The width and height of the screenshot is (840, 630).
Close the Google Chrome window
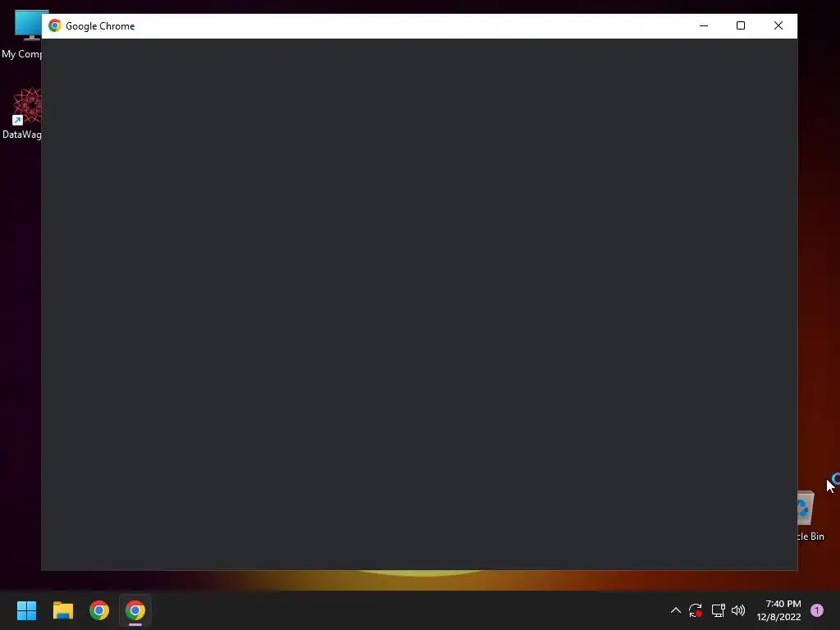pyautogui.click(x=778, y=25)
